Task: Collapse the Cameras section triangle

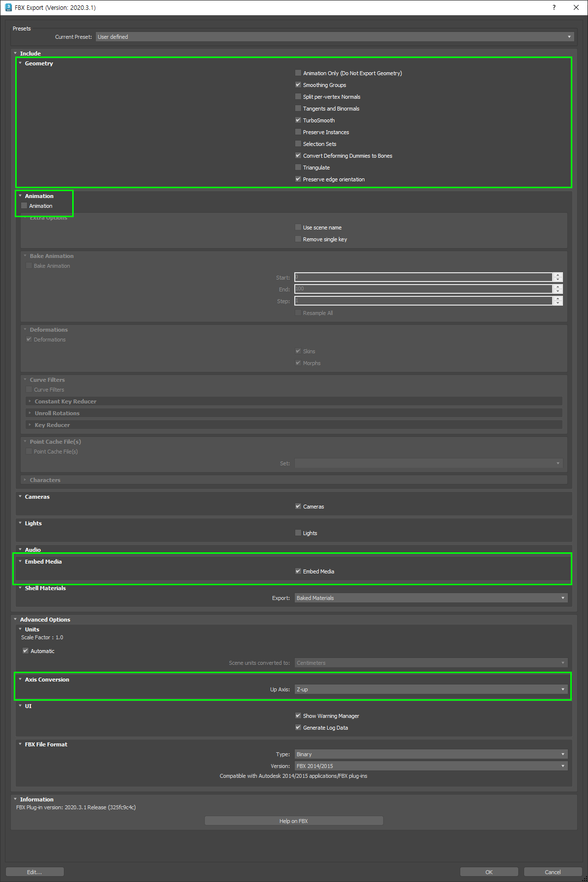Action: (20, 497)
